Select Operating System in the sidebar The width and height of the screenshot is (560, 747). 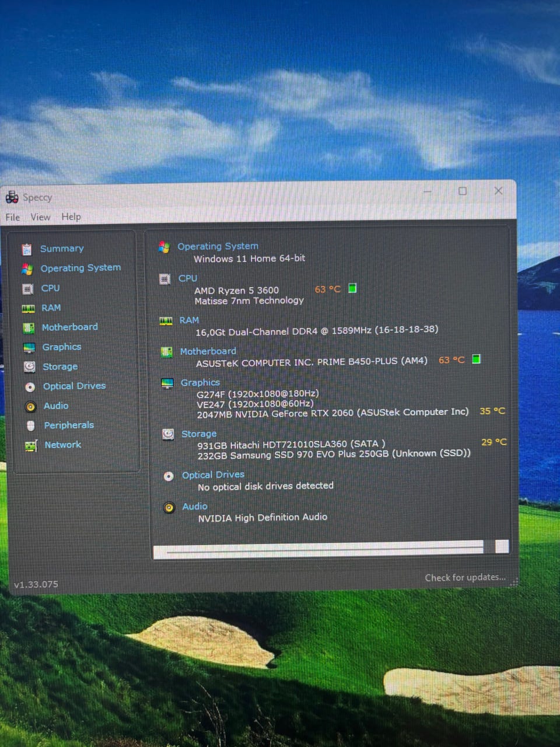pyautogui.click(x=80, y=268)
